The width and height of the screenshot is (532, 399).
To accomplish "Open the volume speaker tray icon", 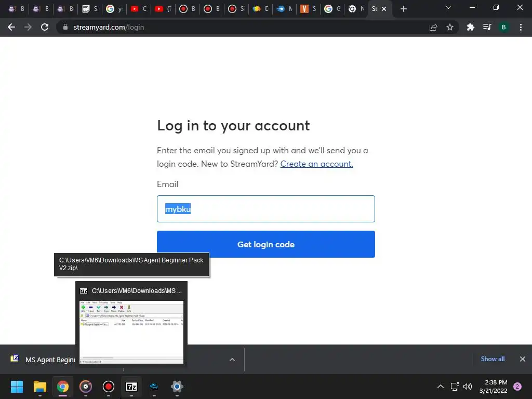I will [468, 387].
